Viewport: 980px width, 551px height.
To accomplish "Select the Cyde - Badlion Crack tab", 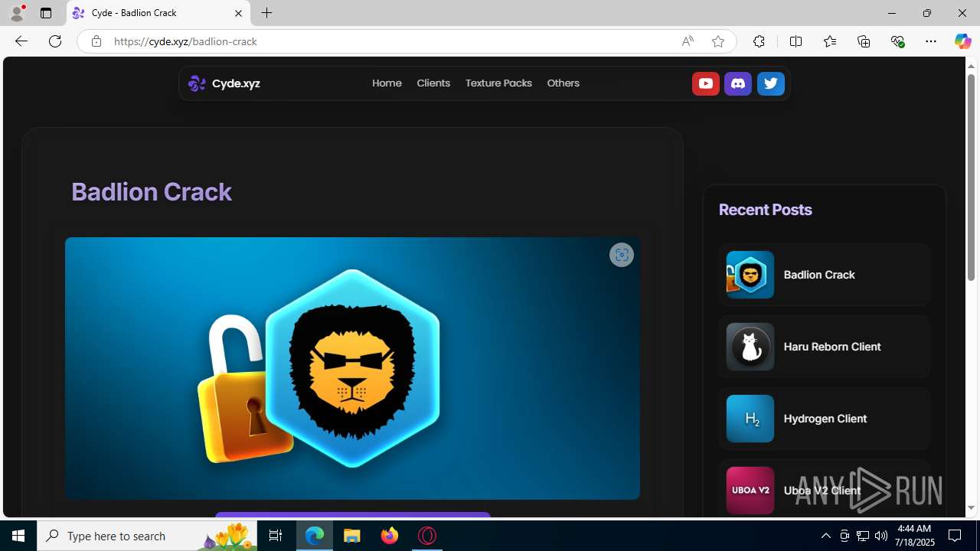I will [159, 13].
